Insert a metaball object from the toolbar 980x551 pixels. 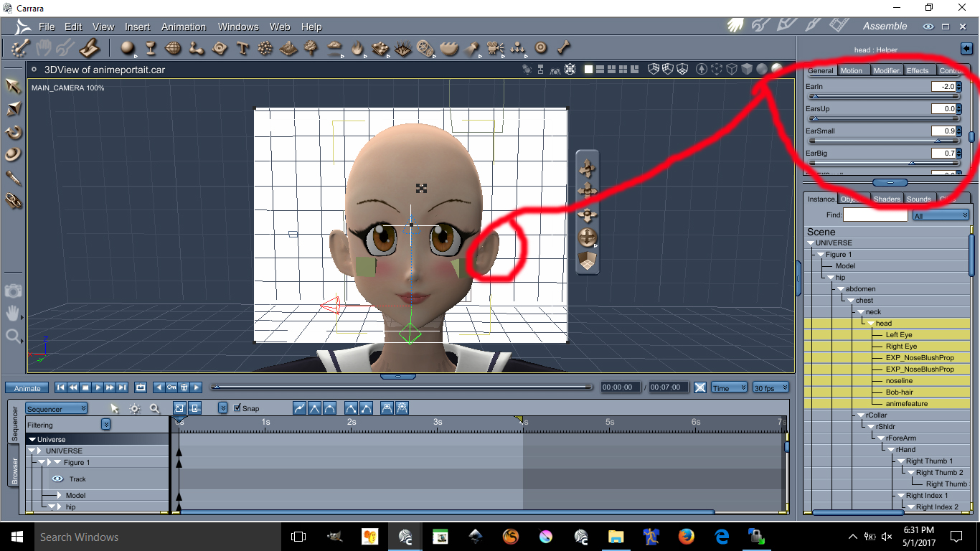[197, 48]
